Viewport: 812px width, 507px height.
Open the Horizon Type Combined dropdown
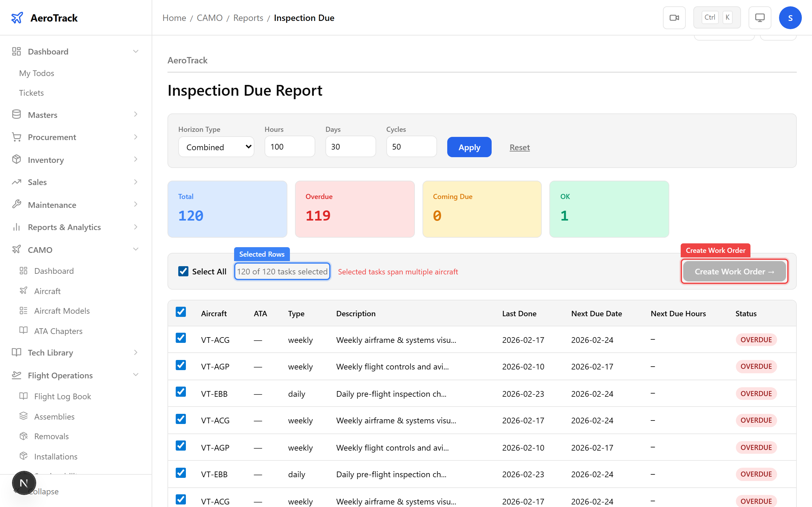(216, 147)
